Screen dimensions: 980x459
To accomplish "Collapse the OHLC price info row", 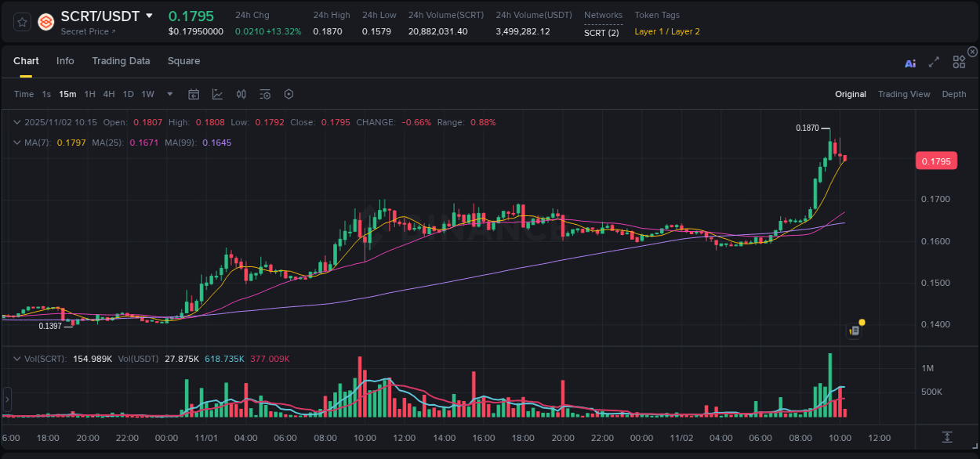I will (17, 122).
